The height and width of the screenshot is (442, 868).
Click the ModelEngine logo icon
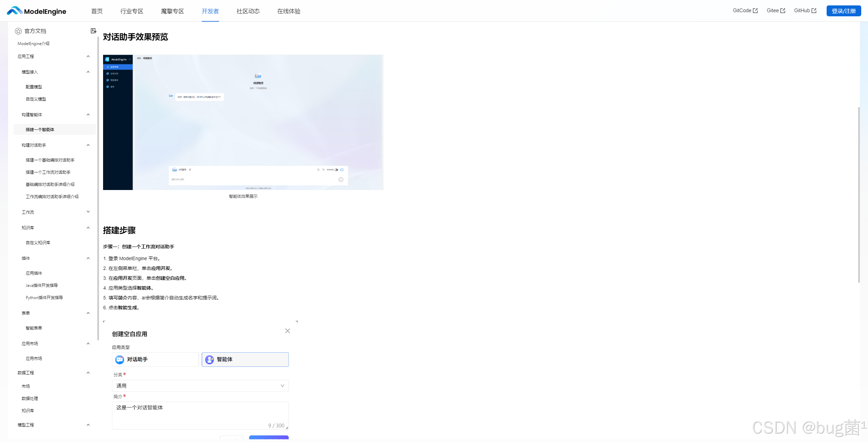pos(14,11)
